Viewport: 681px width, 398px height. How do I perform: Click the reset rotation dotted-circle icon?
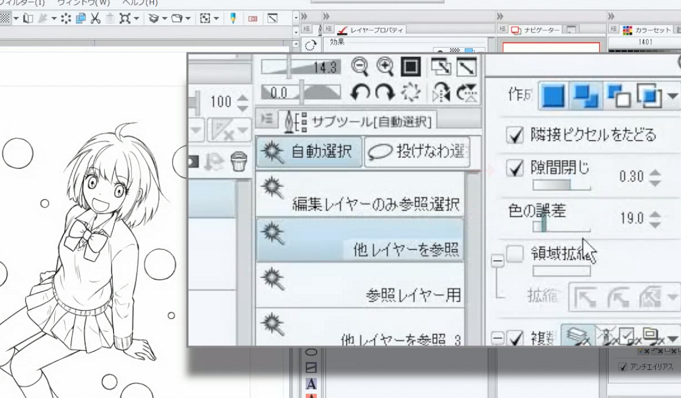[410, 93]
